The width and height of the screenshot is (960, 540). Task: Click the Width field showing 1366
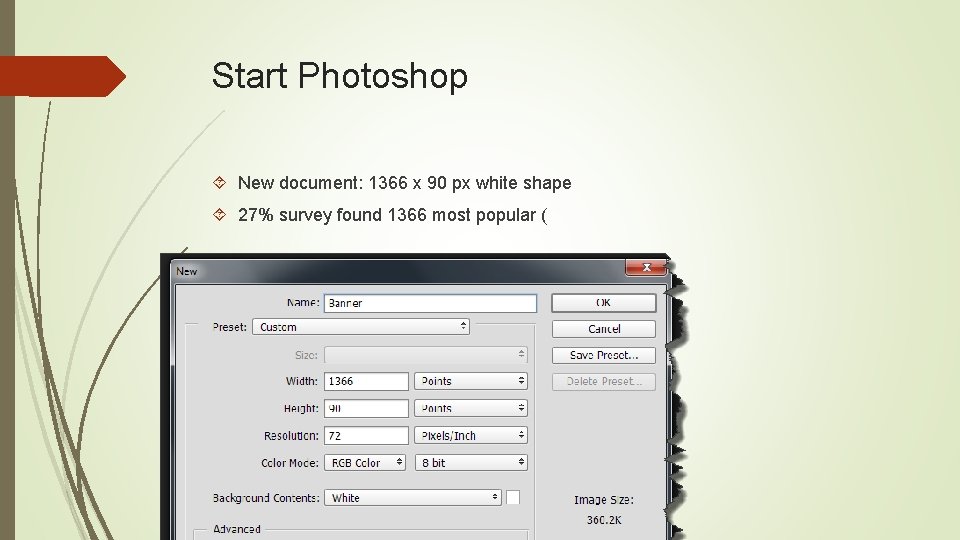tap(366, 381)
